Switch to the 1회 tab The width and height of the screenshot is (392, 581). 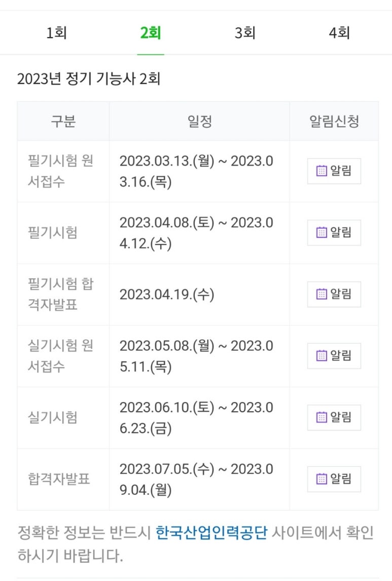(x=56, y=33)
